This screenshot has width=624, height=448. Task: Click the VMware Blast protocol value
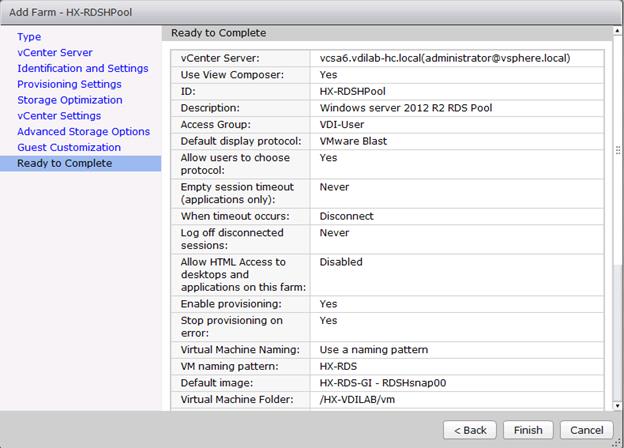[x=353, y=141]
